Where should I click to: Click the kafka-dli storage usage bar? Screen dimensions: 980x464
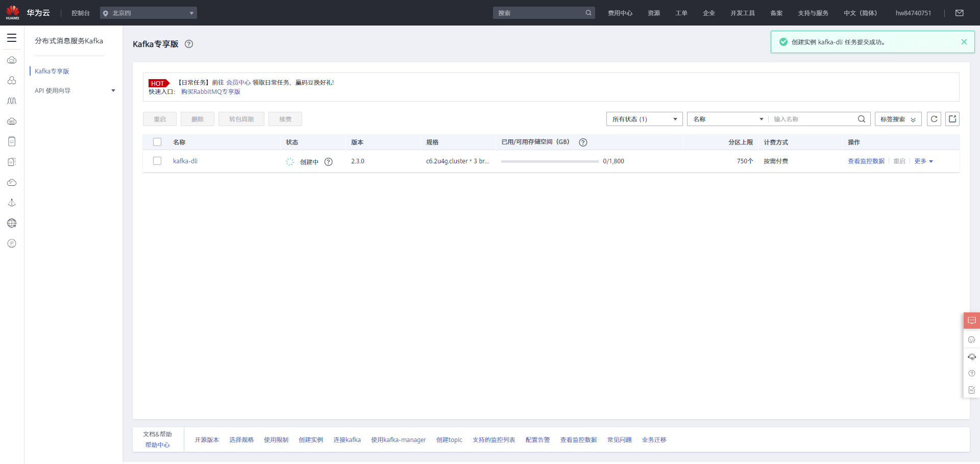click(550, 161)
